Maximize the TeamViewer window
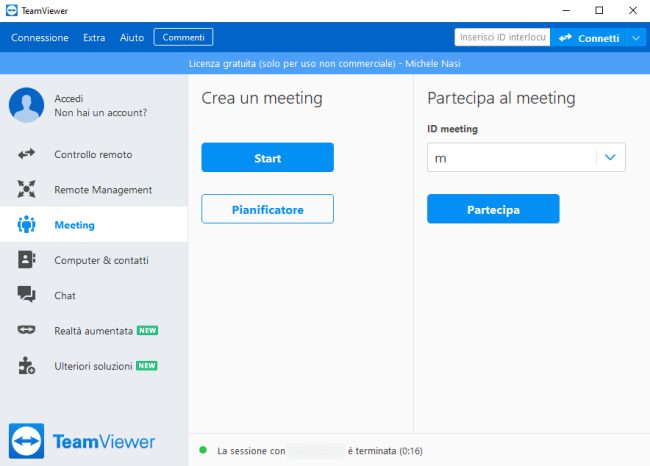This screenshot has width=650, height=466. coord(599,10)
